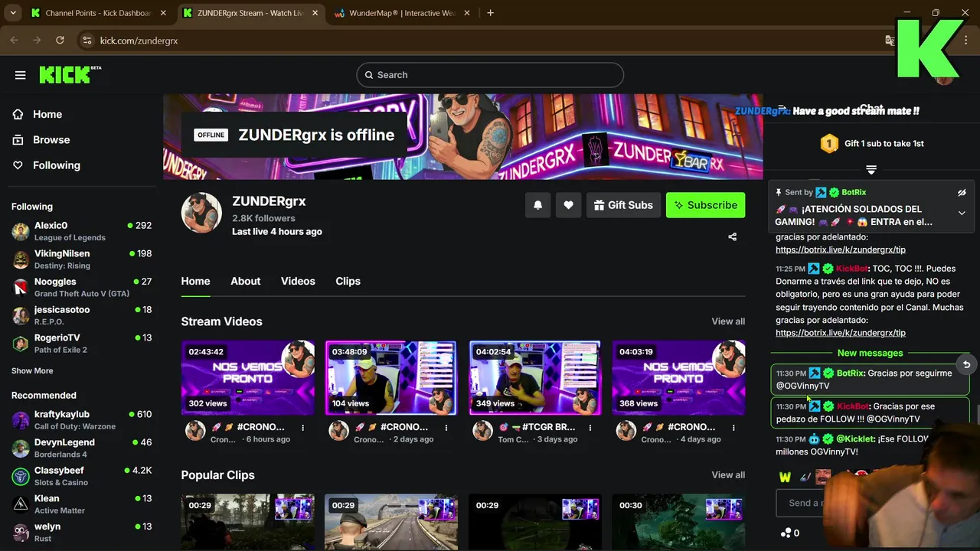Click the heart follow icon
The width and height of the screenshot is (980, 551).
[x=568, y=205]
